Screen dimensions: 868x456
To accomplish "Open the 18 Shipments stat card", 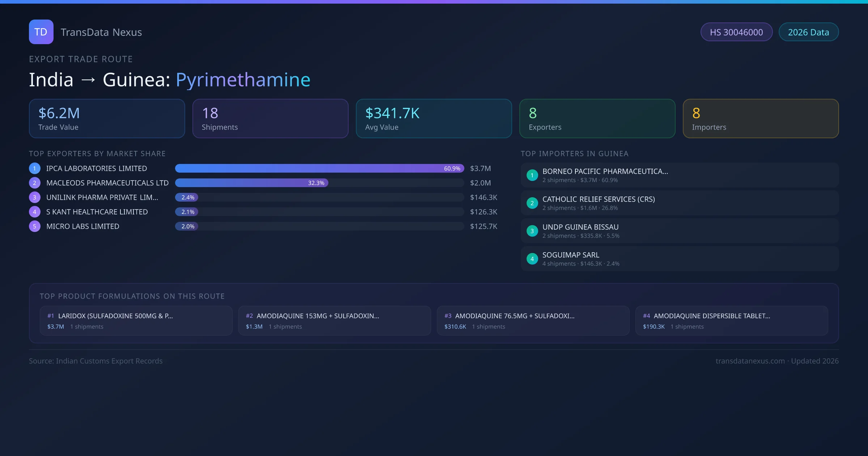I will pos(270,118).
